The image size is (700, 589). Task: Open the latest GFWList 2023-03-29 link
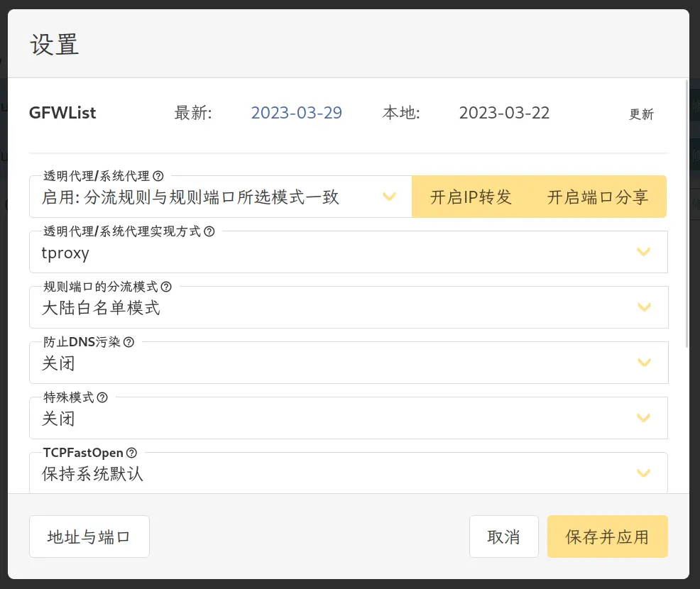click(297, 113)
